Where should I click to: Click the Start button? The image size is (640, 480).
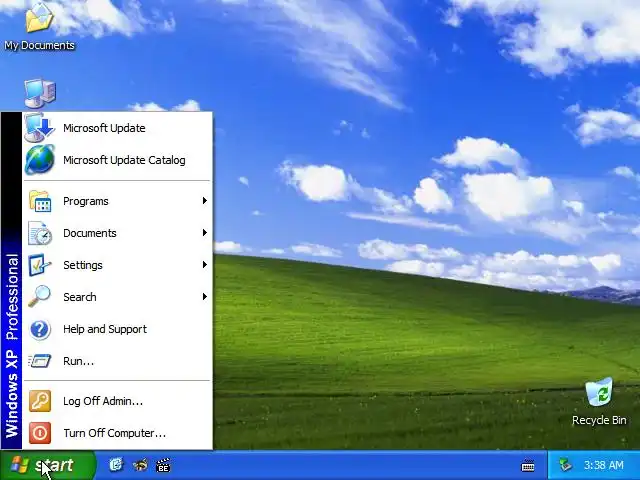[x=48, y=465]
